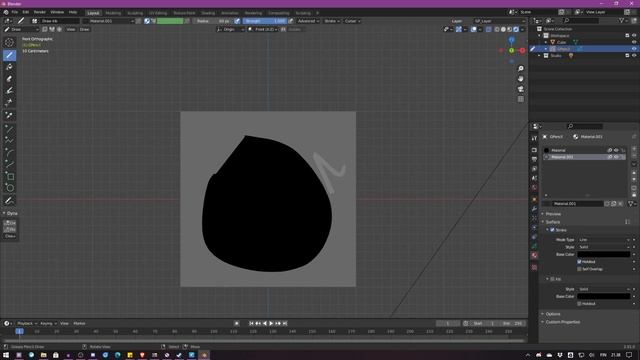Open the outliner filter funnel
Viewport: 640px width, 360px height.
pyautogui.click(x=622, y=20)
